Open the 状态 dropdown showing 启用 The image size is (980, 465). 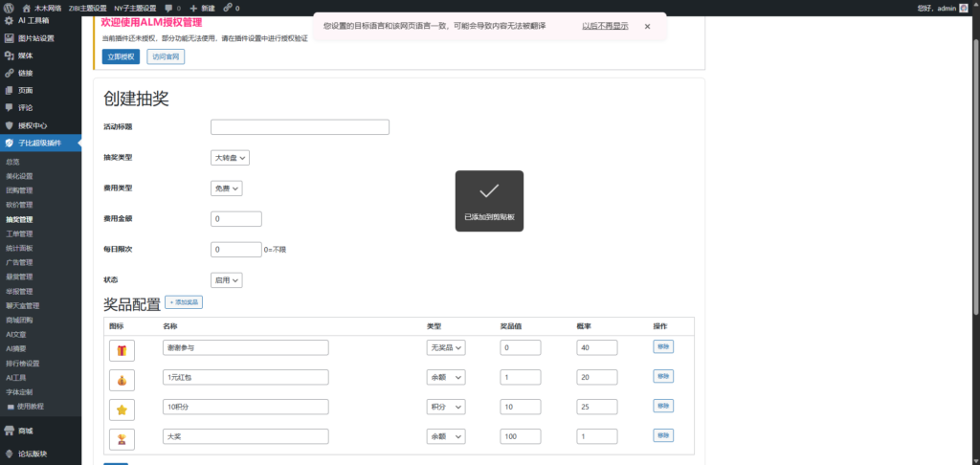click(x=226, y=280)
